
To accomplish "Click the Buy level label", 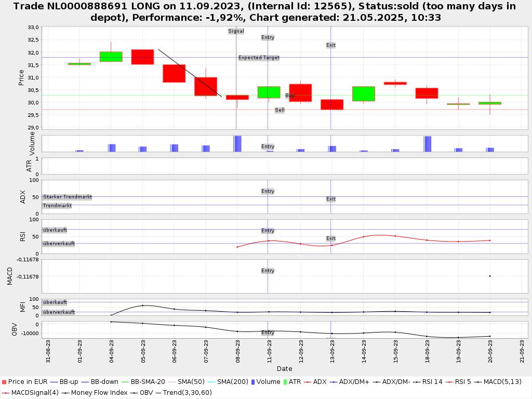I will pos(290,96).
